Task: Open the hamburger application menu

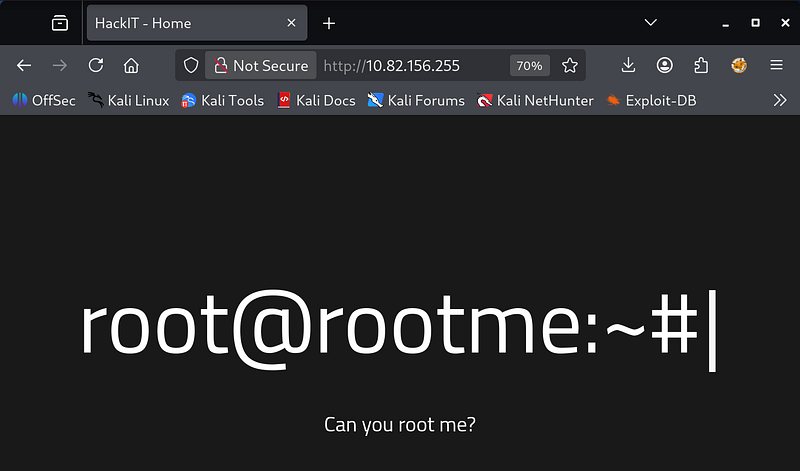Action: click(x=776, y=66)
